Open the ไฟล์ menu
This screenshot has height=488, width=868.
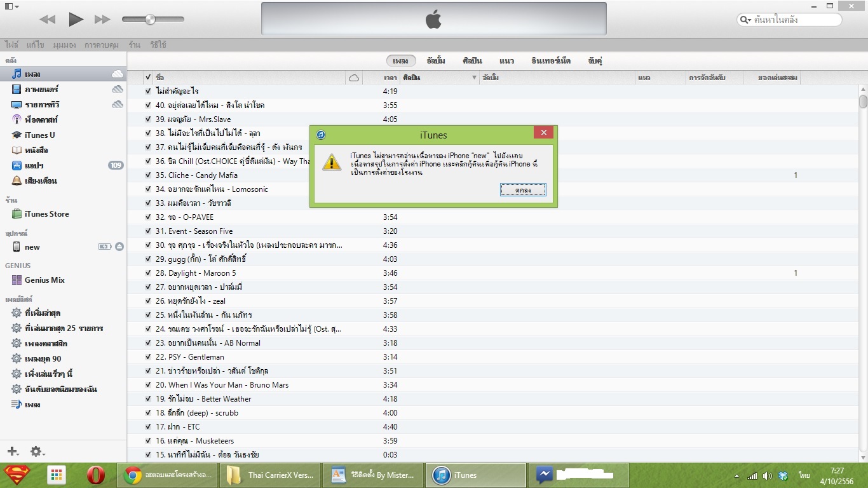pyautogui.click(x=11, y=45)
